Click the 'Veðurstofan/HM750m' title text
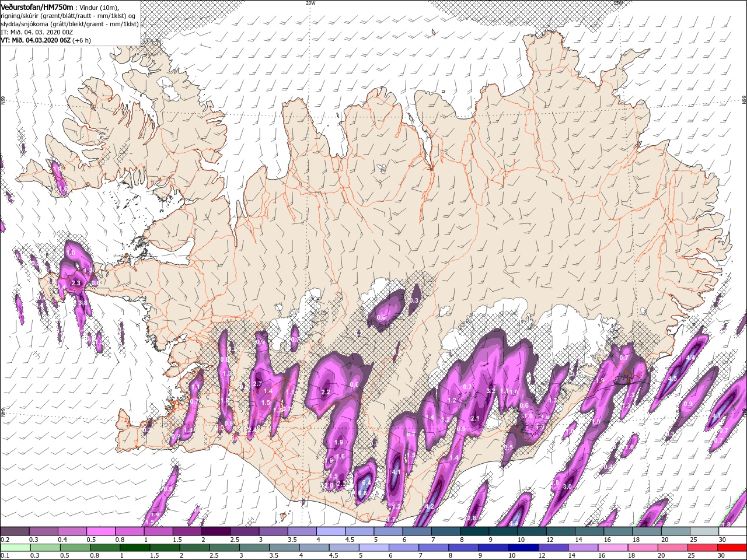 point(37,6)
